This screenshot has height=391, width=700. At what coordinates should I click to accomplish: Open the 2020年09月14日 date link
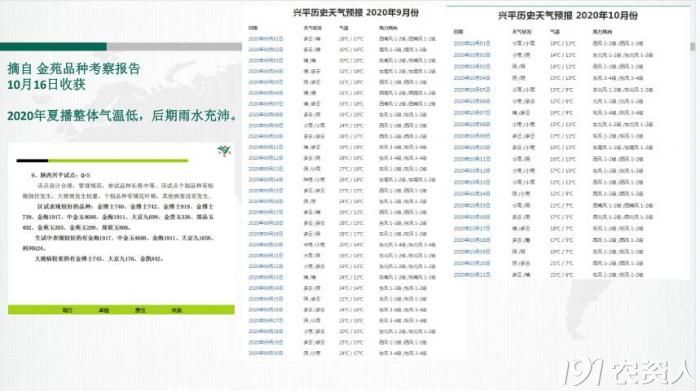(x=266, y=180)
